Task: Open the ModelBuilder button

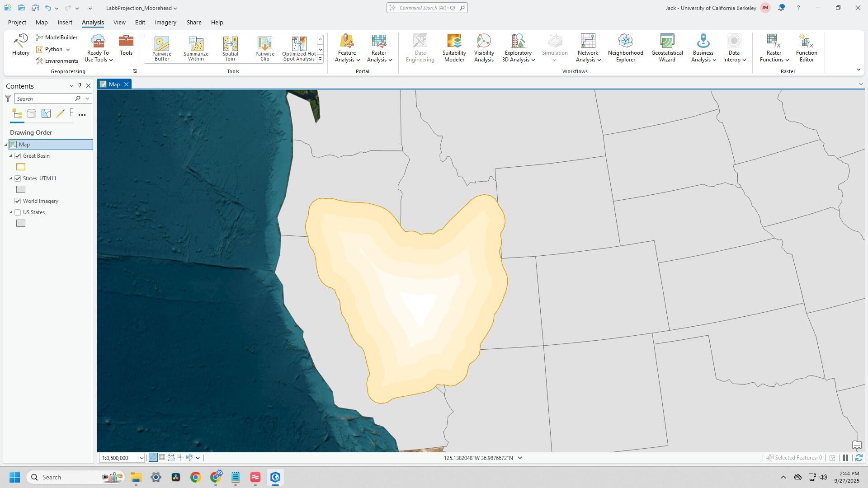Action: coord(57,38)
